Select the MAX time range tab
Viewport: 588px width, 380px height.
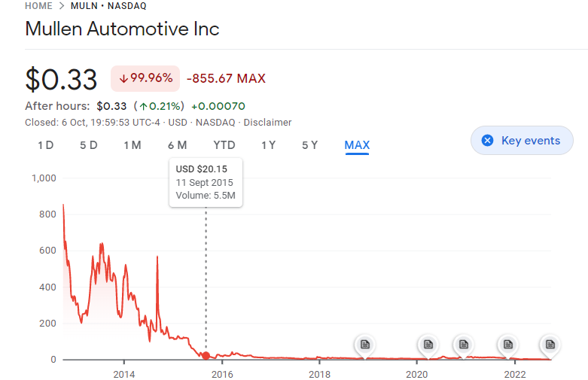[x=357, y=145]
